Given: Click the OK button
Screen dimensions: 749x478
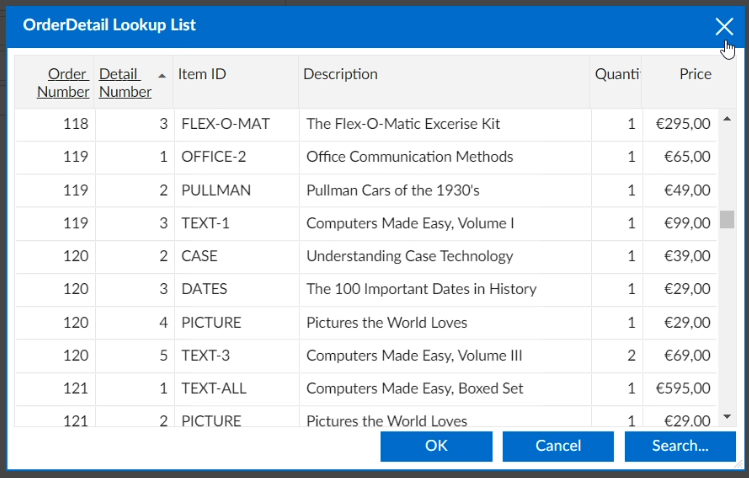Looking at the screenshot, I should point(436,446).
